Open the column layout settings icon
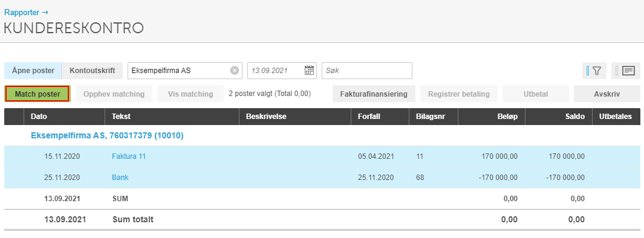Viewport: 644px width, 238px height. tap(625, 71)
